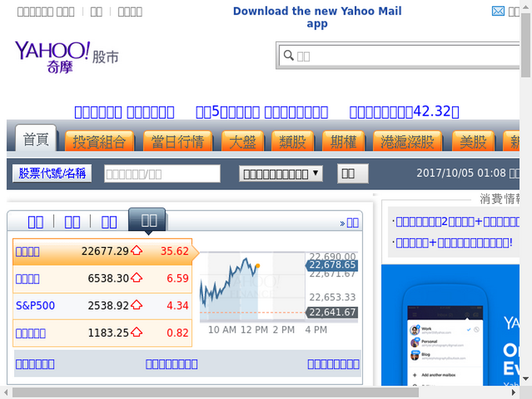Click the magnifier icon in search box

pos(288,55)
